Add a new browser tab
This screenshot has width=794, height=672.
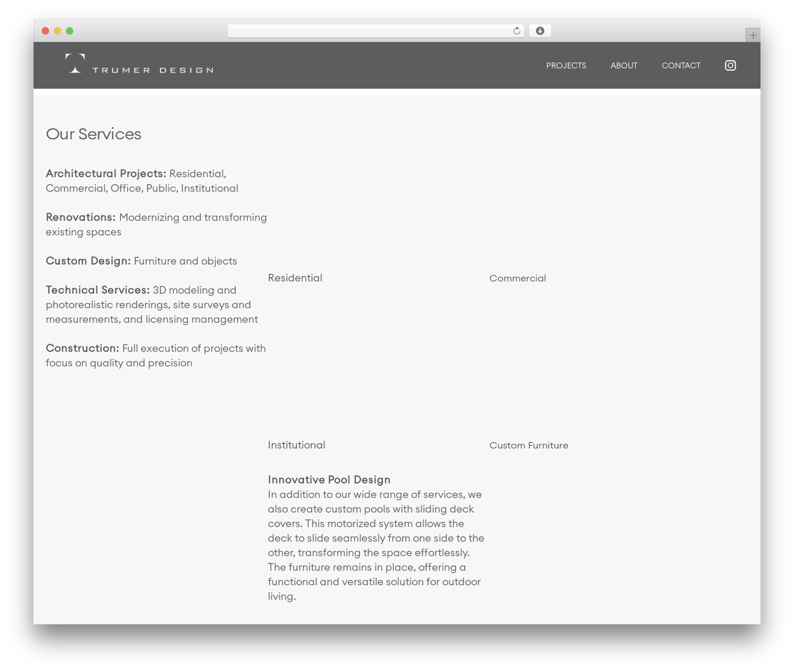click(x=752, y=35)
